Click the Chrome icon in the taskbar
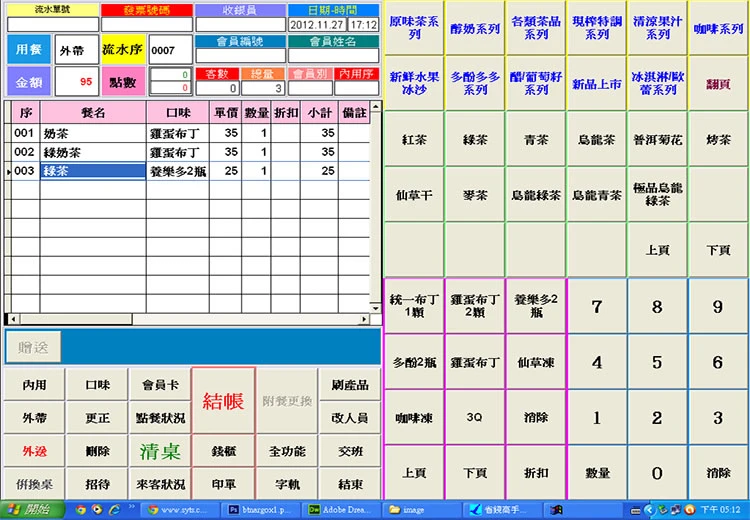Viewport: 750px width, 520px height. pos(80,509)
